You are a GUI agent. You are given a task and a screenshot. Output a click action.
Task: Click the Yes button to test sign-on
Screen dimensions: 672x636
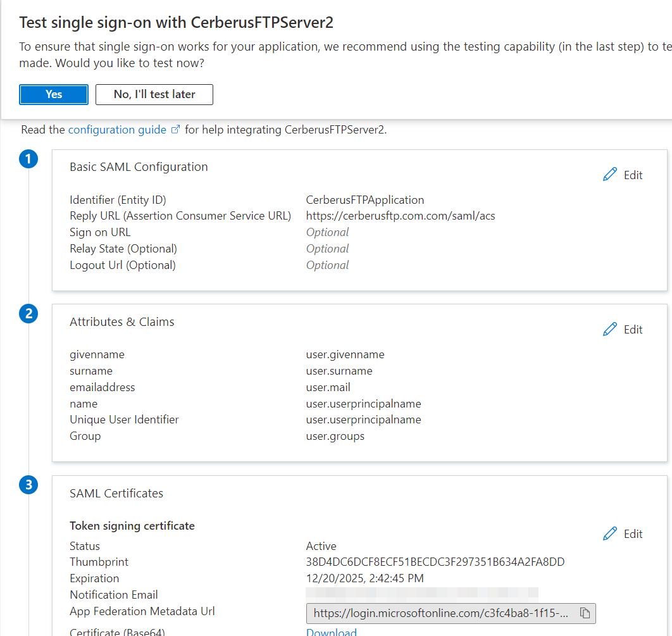click(54, 94)
